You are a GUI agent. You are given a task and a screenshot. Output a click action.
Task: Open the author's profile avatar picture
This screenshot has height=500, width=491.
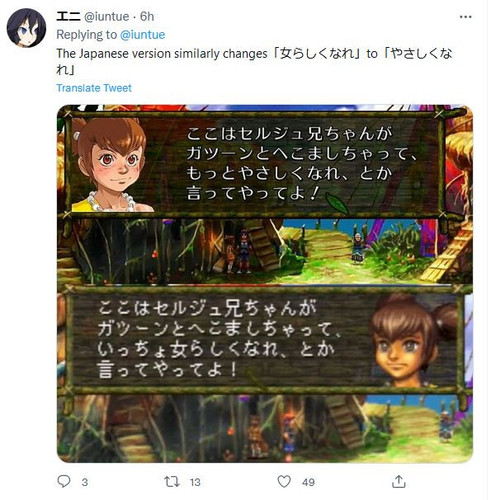point(26,28)
